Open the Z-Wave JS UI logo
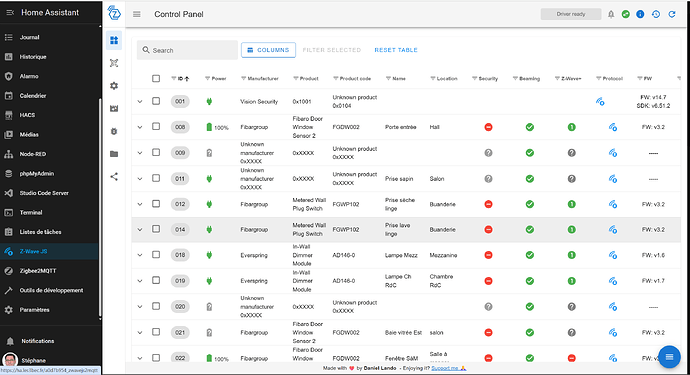This screenshot has height=375, width=690. tap(114, 13)
